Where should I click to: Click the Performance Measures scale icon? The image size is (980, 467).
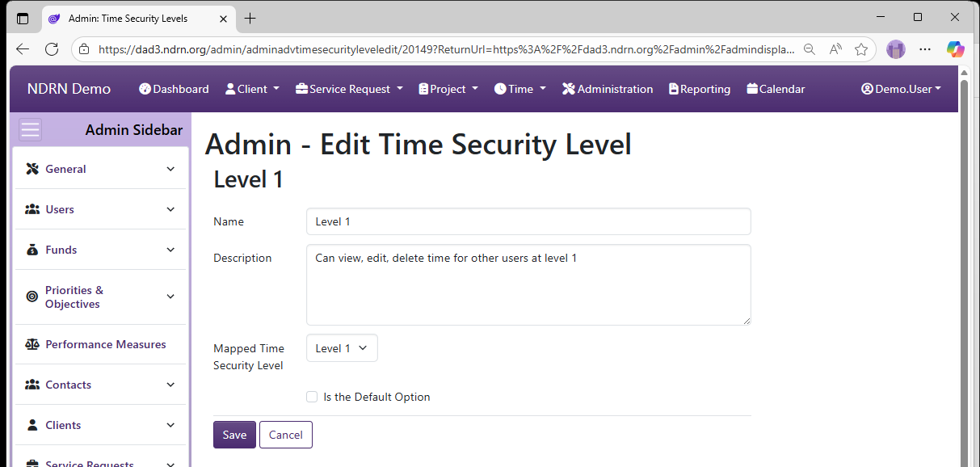click(32, 344)
